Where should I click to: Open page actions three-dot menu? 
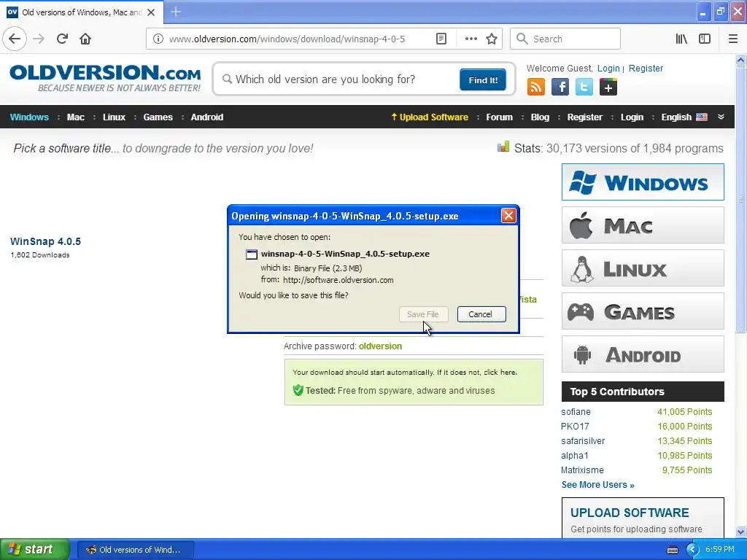(471, 39)
